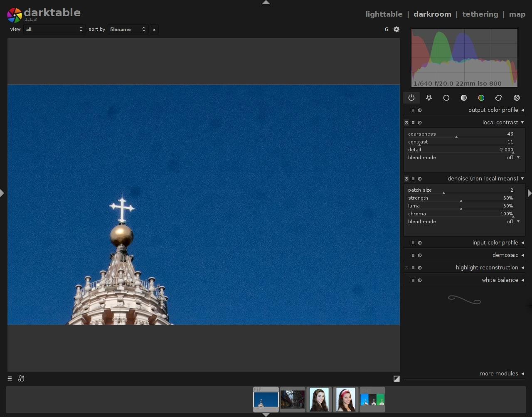Viewport: 532px width, 417px height.
Task: Select the triple-panel tower thumbnail
Action: [372, 400]
